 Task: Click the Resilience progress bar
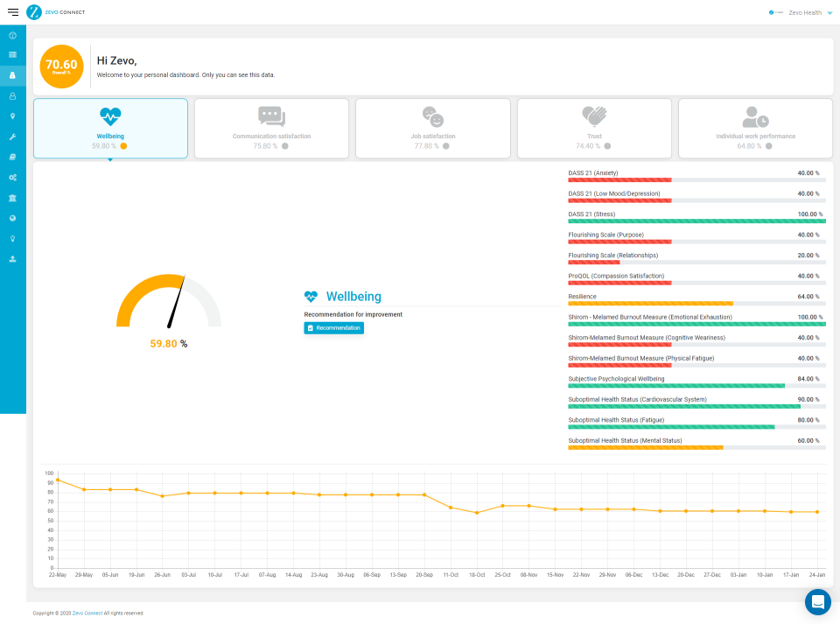tap(694, 303)
